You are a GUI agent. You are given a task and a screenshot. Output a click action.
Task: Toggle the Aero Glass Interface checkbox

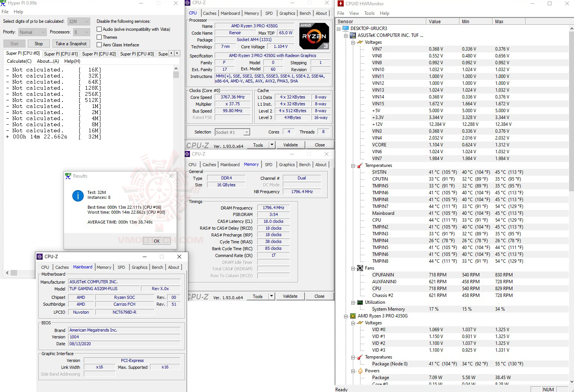coord(99,45)
